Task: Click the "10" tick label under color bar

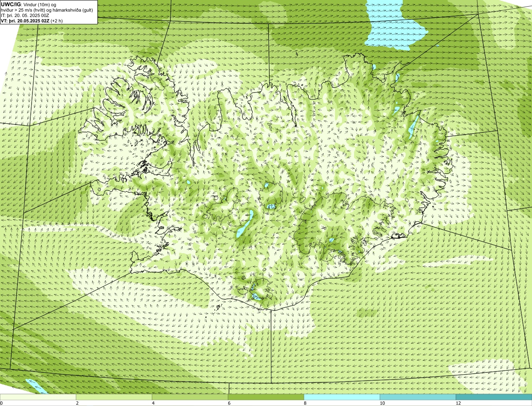Action: click(382, 403)
